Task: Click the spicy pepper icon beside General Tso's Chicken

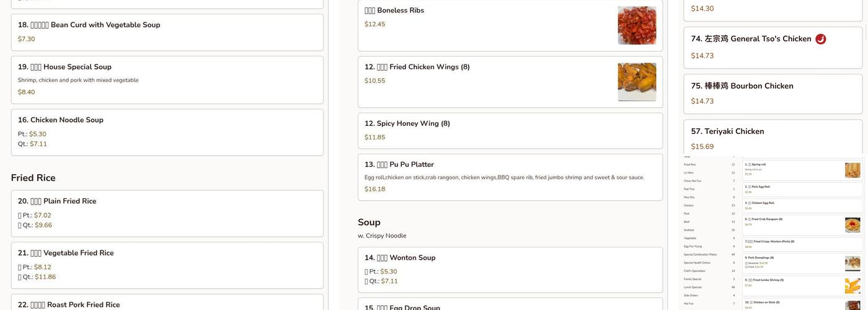Action: click(x=820, y=39)
